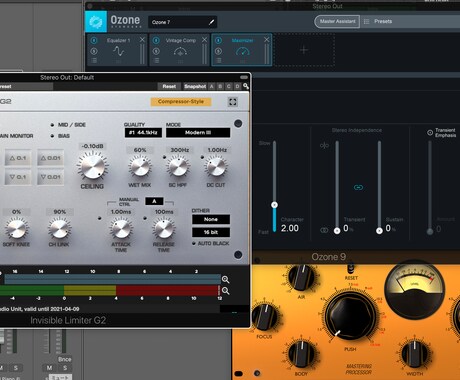
Task: Enable the BIAS option
Action: 52,136
